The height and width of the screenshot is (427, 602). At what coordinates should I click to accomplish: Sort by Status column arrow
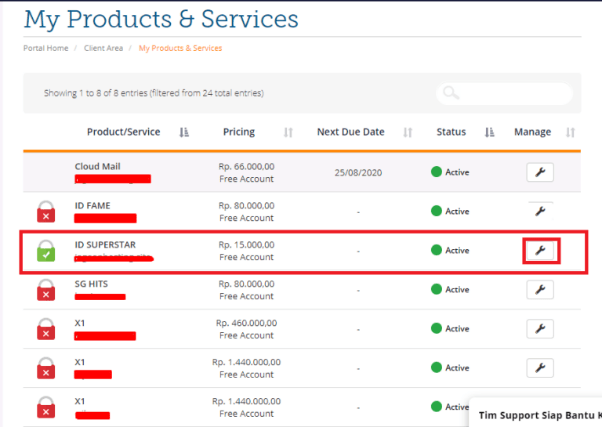[489, 132]
